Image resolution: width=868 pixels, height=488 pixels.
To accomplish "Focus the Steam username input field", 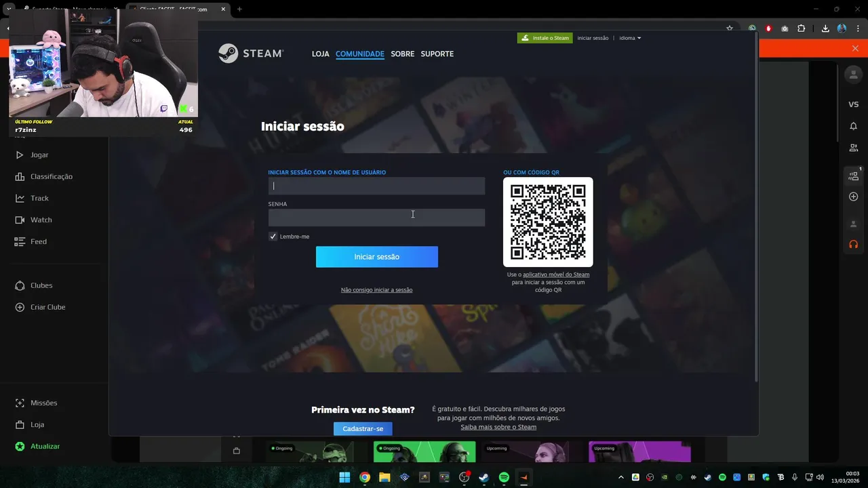I will [x=376, y=186].
